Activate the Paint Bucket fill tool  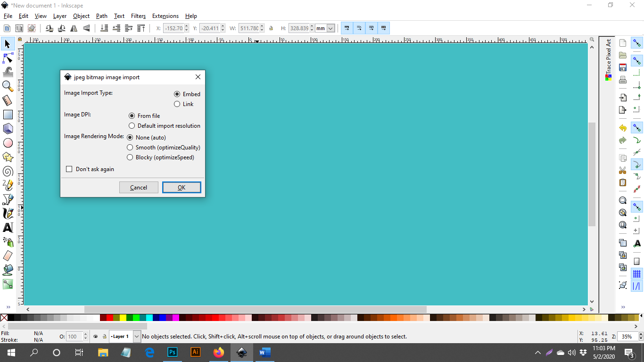pyautogui.click(x=8, y=270)
